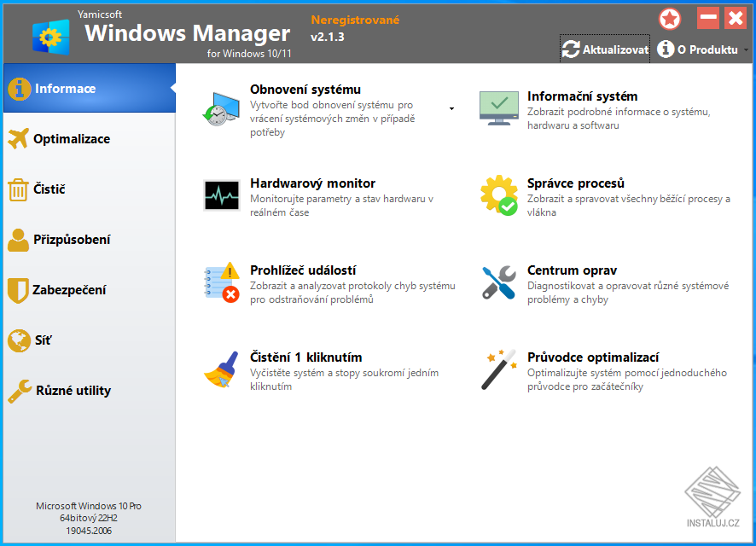
Task: Click the Čistění 1 kliknutím broom icon
Action: 221,369
